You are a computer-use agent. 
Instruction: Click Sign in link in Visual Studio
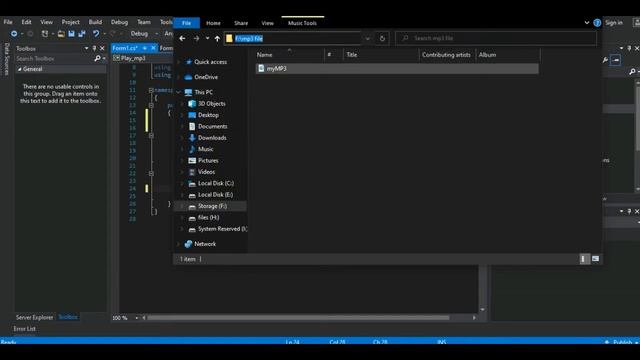tap(614, 23)
